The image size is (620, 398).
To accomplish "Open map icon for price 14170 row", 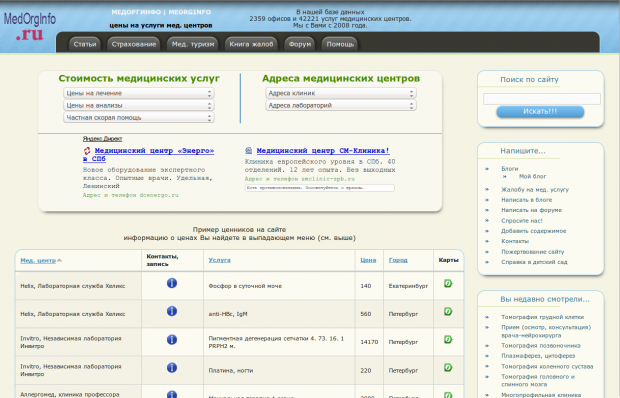I will (448, 340).
